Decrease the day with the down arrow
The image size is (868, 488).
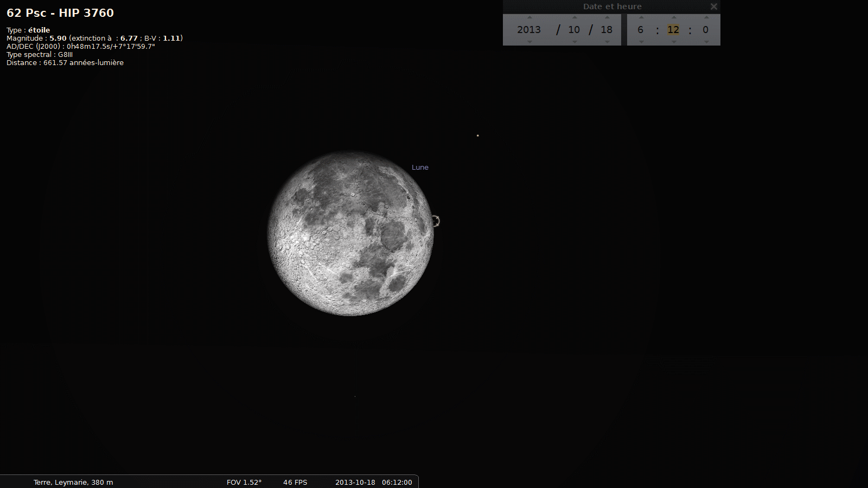click(x=607, y=42)
